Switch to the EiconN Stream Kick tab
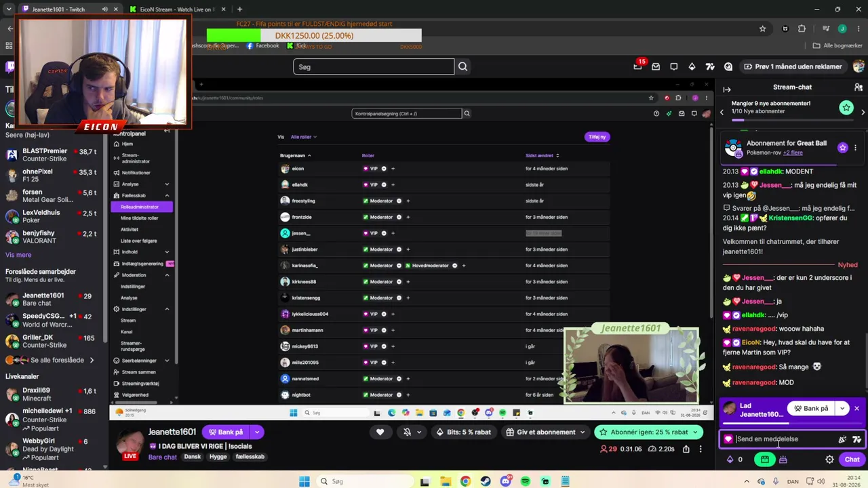868x488 pixels. tap(178, 9)
